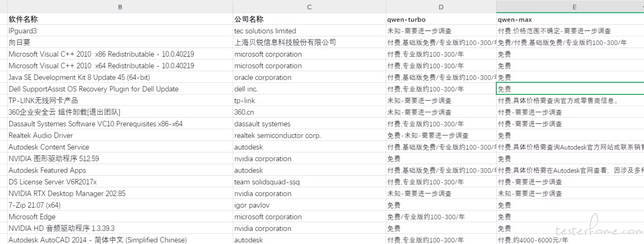This screenshot has height=244, width=644.
Task: Select qwen-max result for Autodesk Content Service
Action: 570,147
